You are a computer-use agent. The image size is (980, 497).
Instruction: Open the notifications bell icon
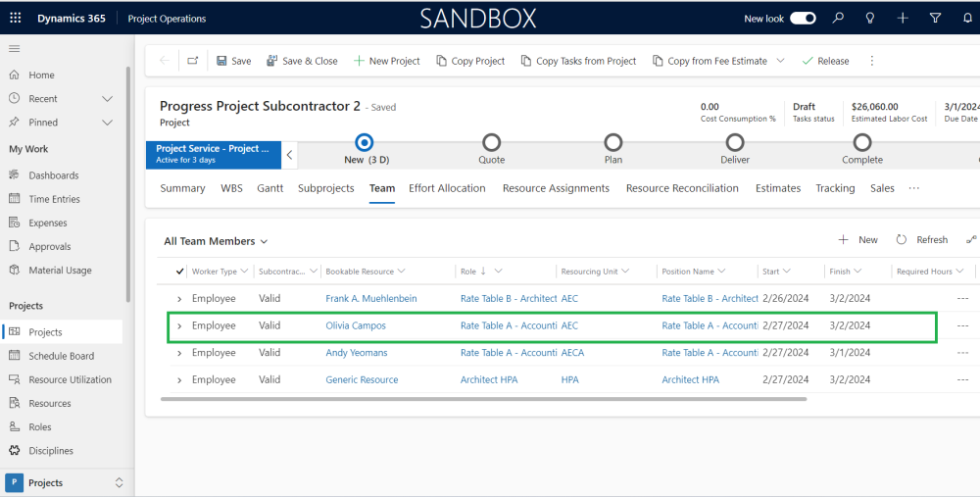pyautogui.click(x=967, y=18)
